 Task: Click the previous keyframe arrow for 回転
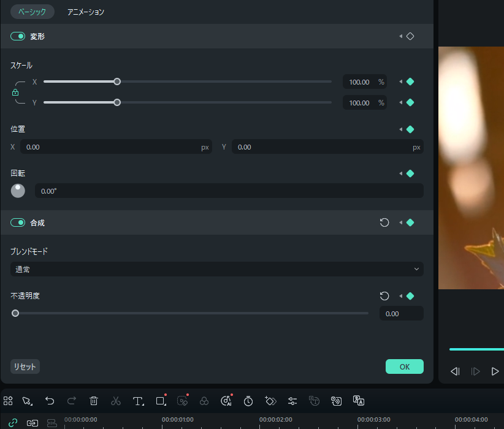(x=400, y=173)
